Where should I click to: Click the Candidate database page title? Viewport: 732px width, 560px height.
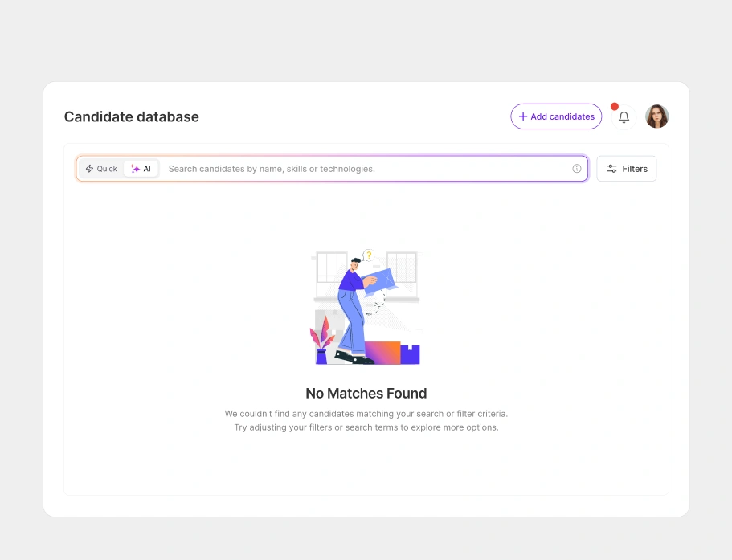[x=132, y=116]
